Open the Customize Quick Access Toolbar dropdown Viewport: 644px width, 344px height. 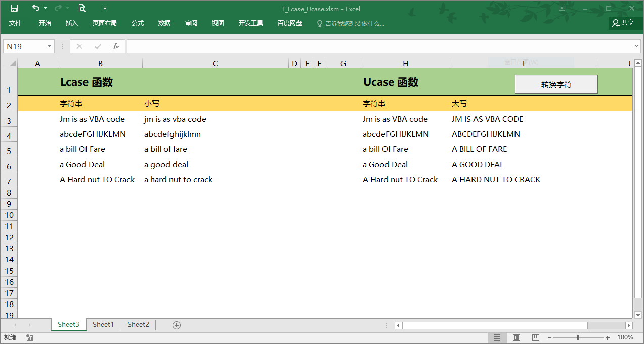[105, 8]
